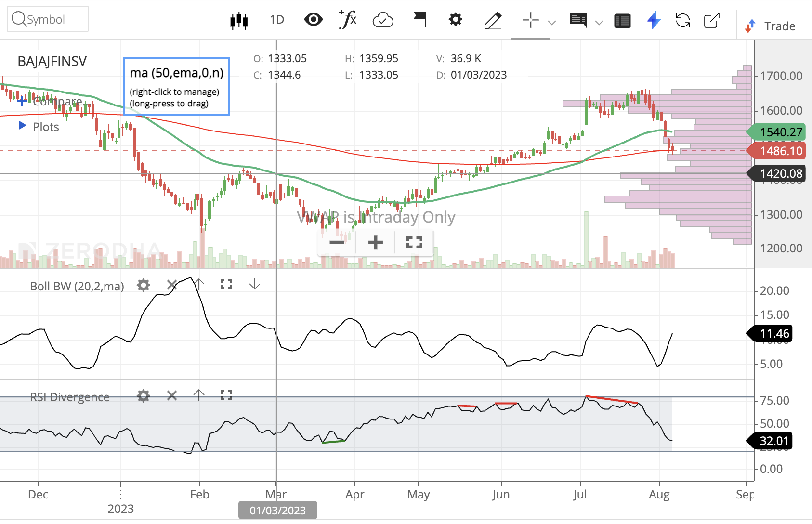Screen dimensions: 812x524
Task: Open the data table list icon
Action: pos(623,21)
